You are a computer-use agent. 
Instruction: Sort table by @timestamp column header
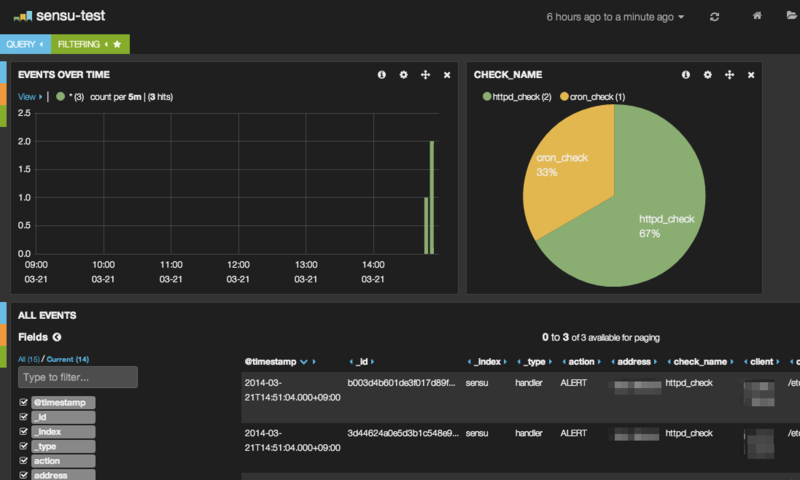click(x=270, y=362)
